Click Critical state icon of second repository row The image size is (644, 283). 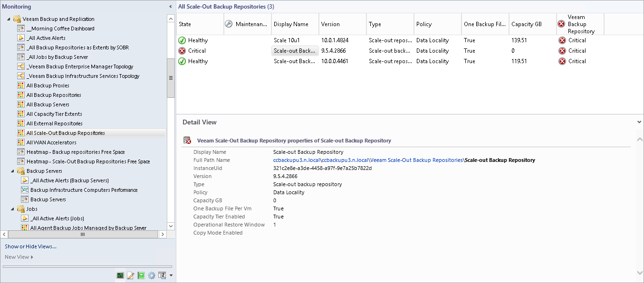tap(182, 51)
